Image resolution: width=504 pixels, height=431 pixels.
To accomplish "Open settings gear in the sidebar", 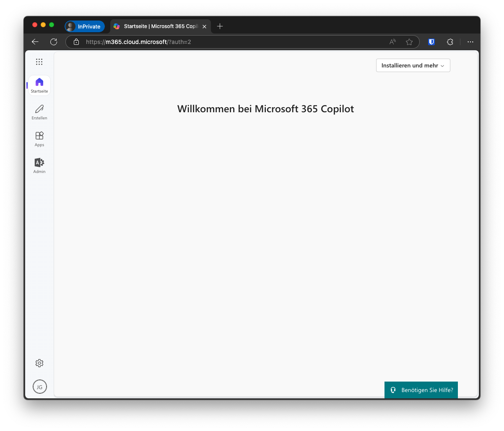I will pos(39,363).
